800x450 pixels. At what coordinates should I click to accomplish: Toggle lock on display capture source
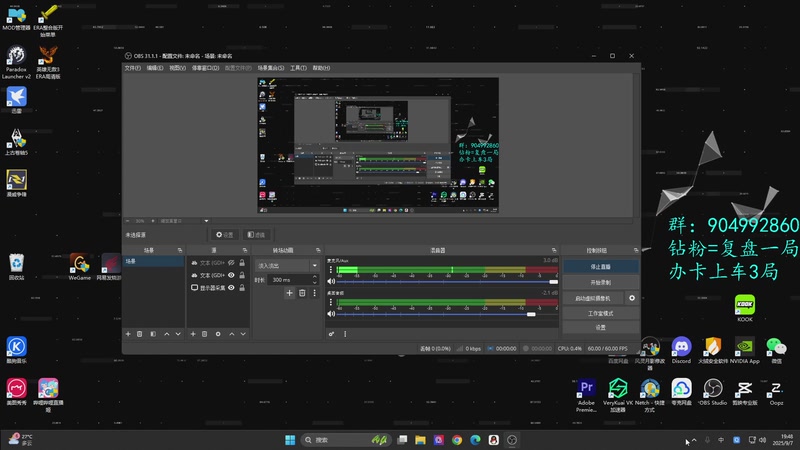pos(242,288)
